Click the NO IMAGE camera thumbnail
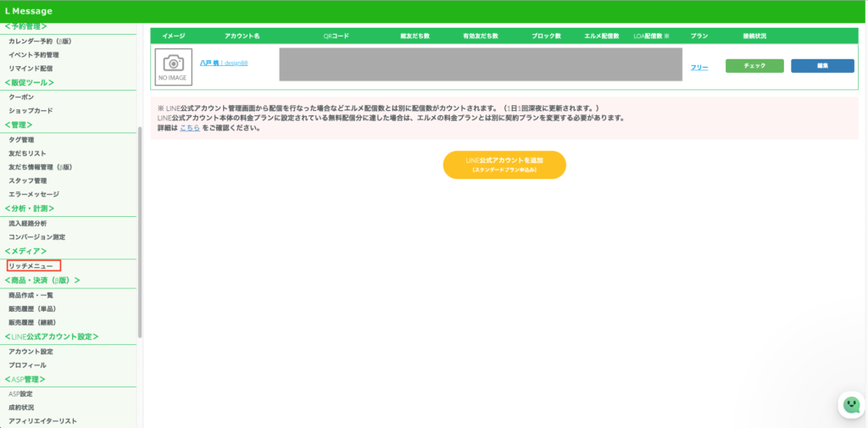The image size is (868, 428). click(x=173, y=66)
